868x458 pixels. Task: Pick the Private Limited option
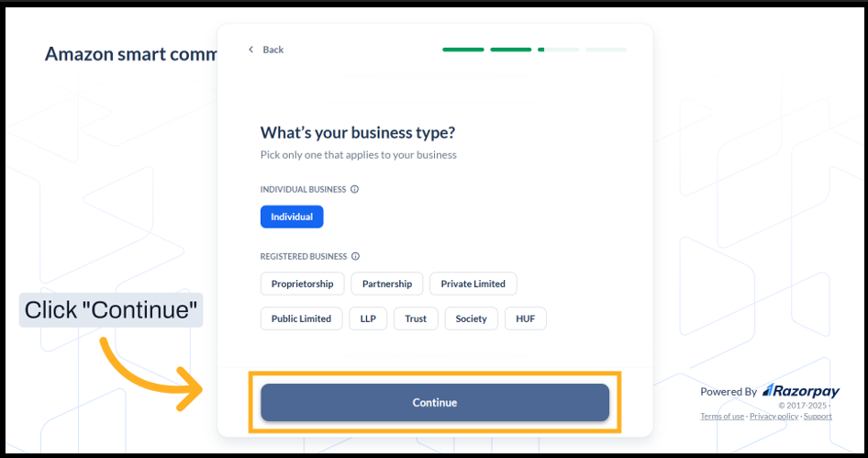point(473,285)
